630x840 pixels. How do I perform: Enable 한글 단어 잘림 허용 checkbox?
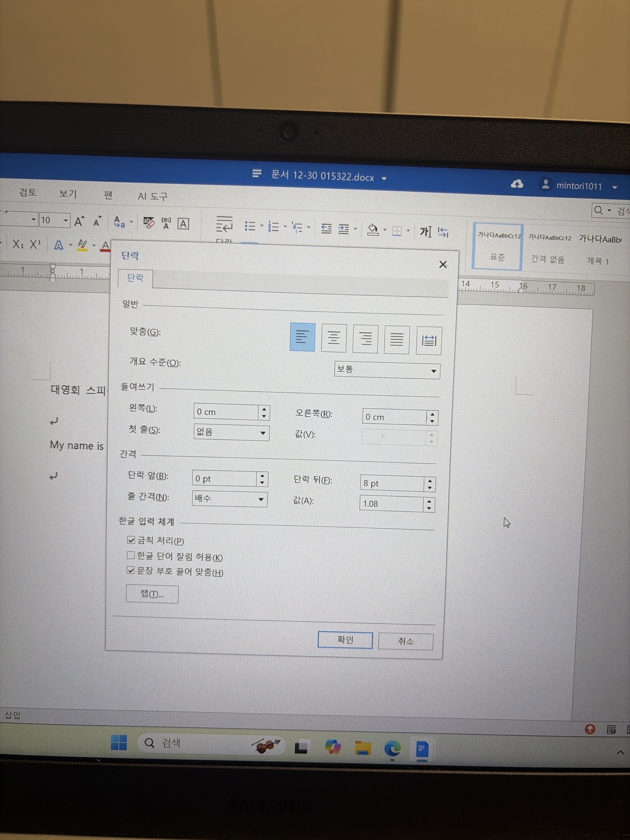pyautogui.click(x=131, y=556)
